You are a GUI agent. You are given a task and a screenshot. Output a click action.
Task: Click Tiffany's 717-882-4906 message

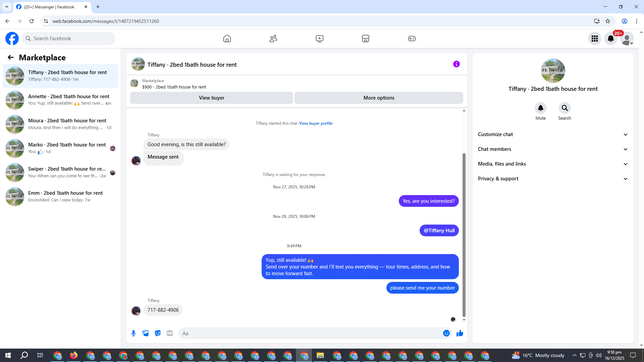(163, 310)
